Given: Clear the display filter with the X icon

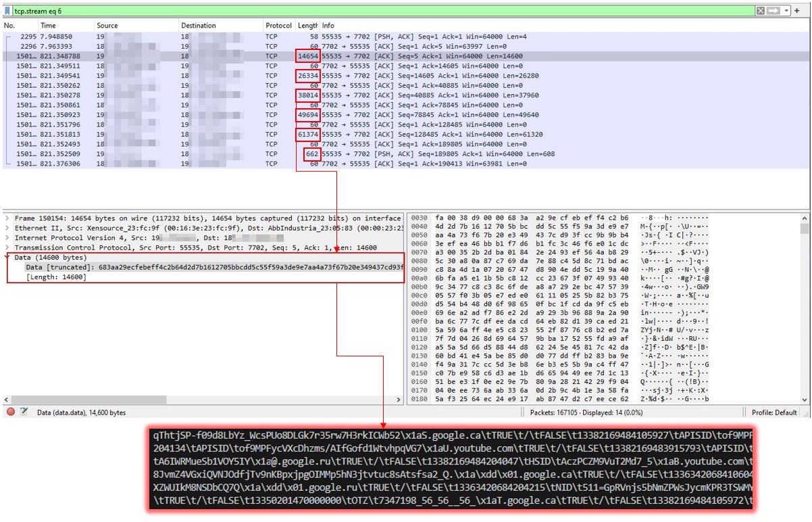Looking at the screenshot, I should [761, 11].
